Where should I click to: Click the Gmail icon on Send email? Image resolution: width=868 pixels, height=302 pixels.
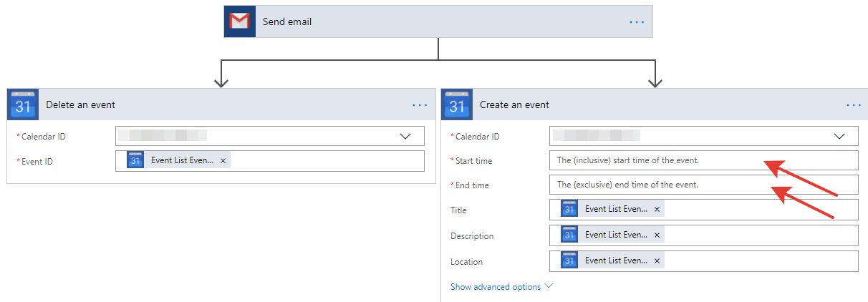pos(240,21)
